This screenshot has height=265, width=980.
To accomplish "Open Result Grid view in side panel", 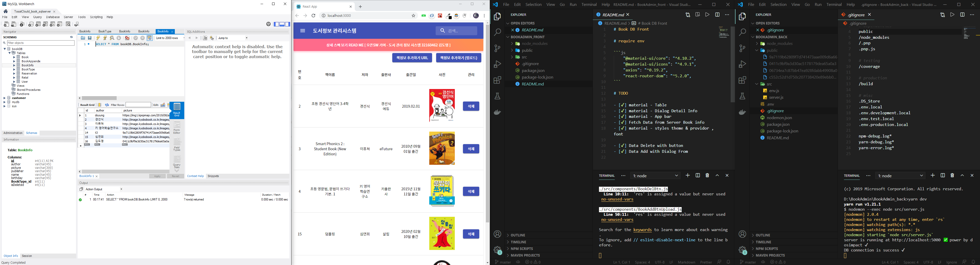I will [x=177, y=110].
